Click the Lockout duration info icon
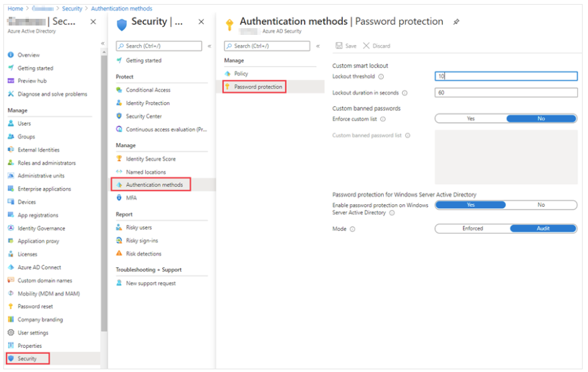The height and width of the screenshot is (372, 588). [x=405, y=93]
